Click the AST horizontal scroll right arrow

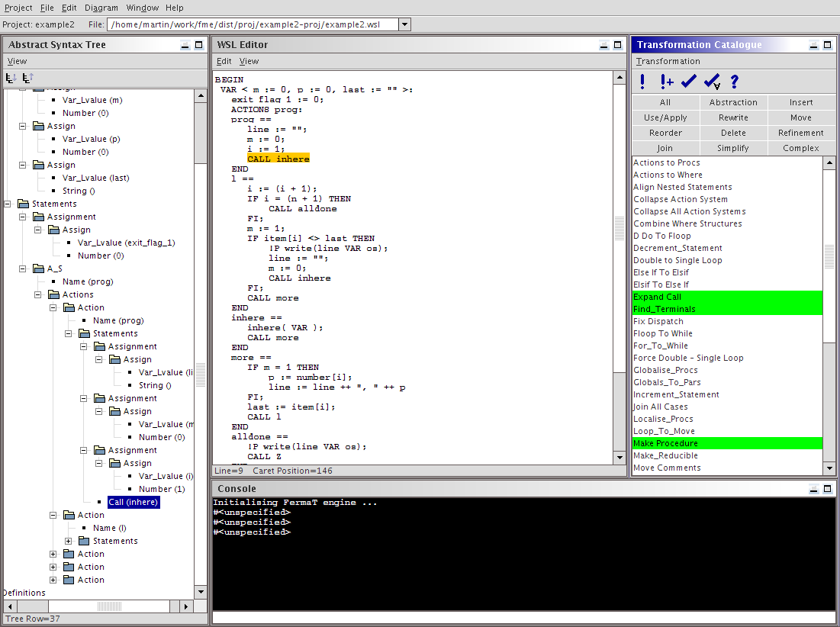pyautogui.click(x=186, y=606)
